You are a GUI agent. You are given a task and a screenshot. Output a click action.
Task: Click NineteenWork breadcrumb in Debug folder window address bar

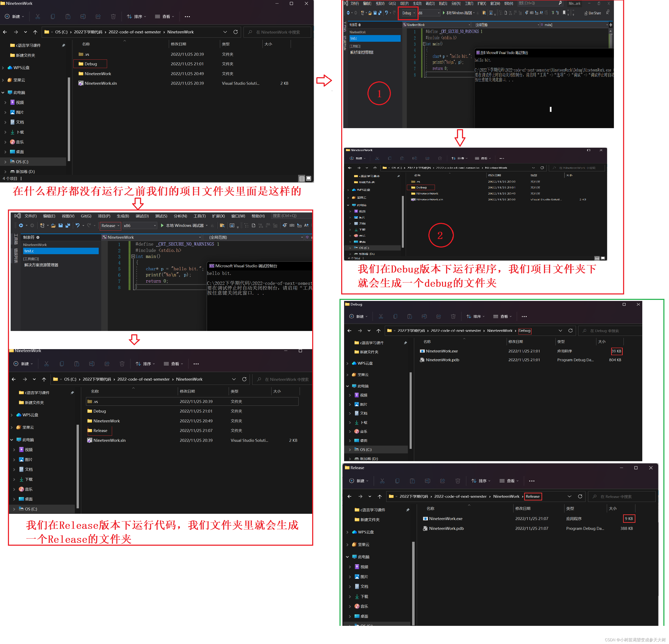(x=500, y=331)
